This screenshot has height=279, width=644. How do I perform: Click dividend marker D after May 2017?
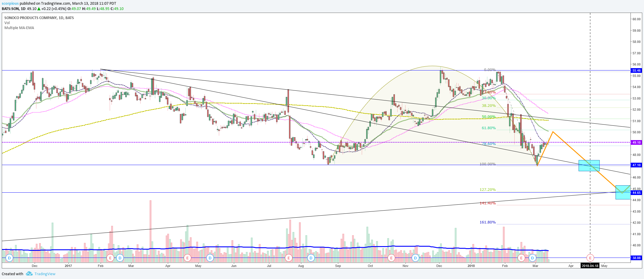210,258
